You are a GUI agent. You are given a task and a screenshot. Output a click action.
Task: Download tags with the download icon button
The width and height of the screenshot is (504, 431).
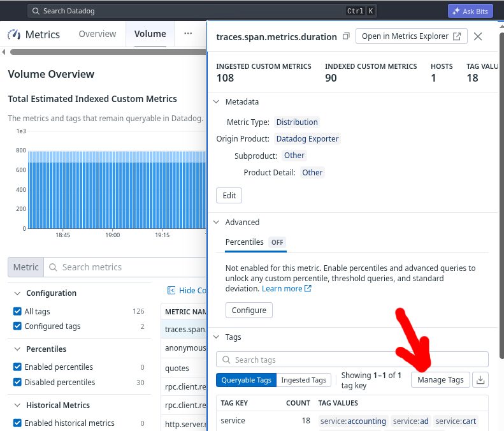pos(480,380)
